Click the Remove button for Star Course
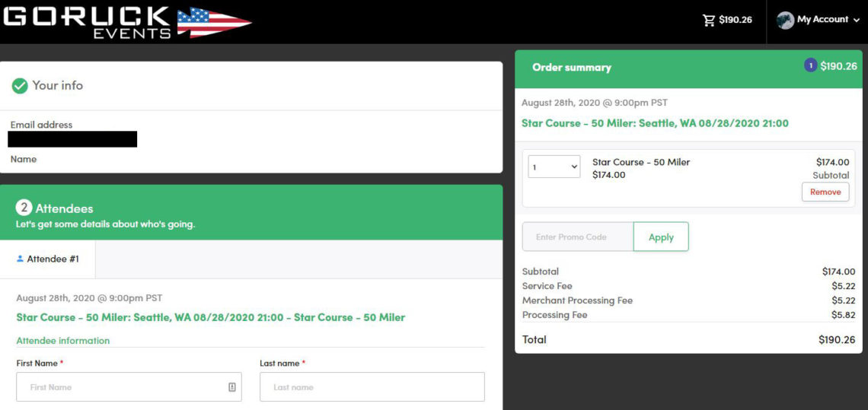The image size is (868, 410). [825, 192]
